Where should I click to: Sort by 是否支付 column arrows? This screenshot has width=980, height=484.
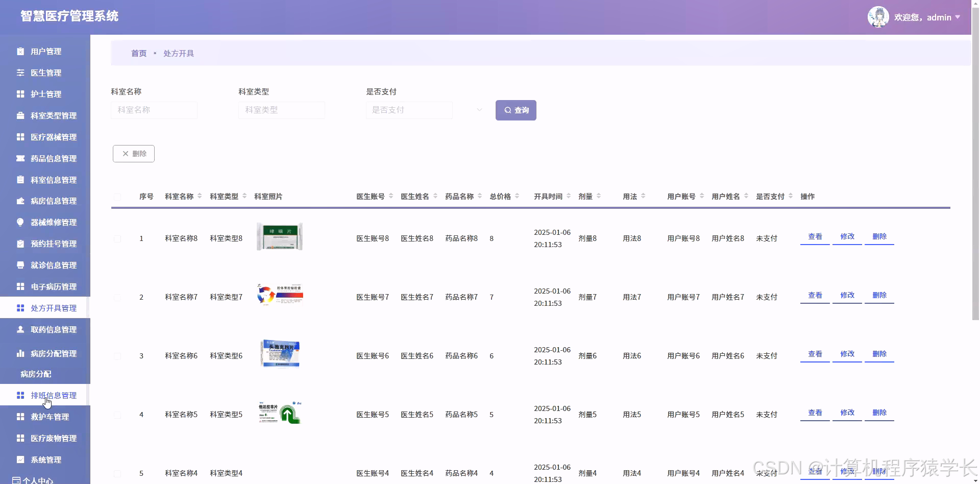791,196
